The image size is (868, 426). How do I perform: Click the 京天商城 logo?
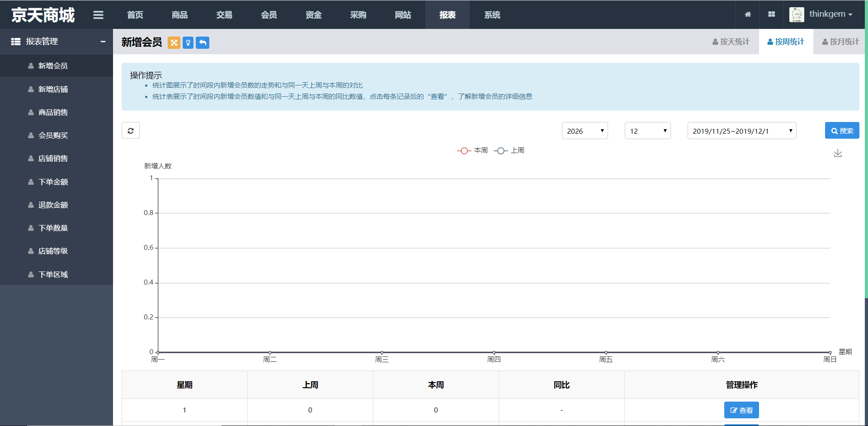click(43, 15)
